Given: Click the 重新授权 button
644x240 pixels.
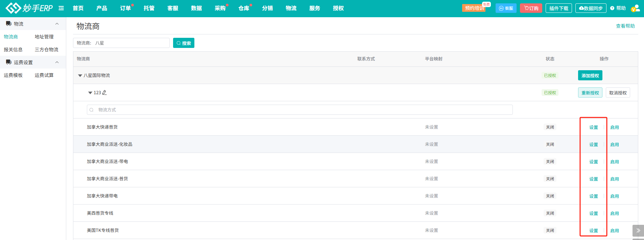Looking at the screenshot, I should [x=590, y=93].
